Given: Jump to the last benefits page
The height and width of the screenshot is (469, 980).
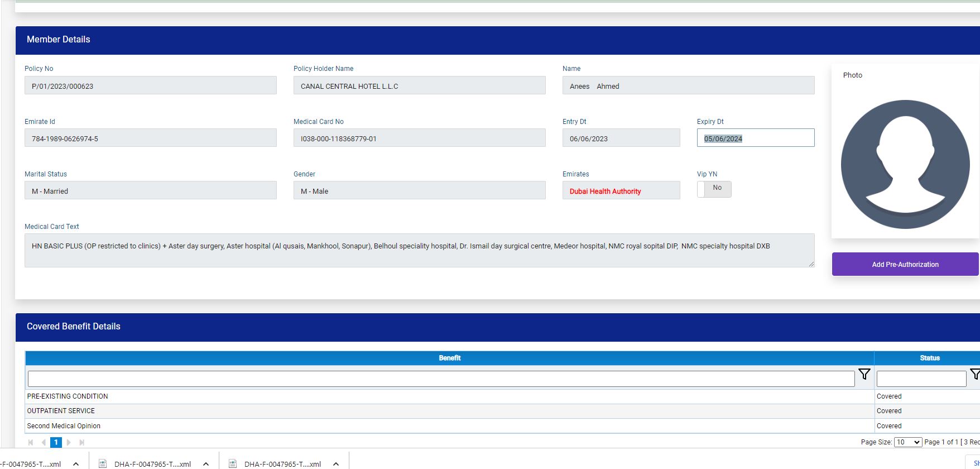Looking at the screenshot, I should 81,442.
